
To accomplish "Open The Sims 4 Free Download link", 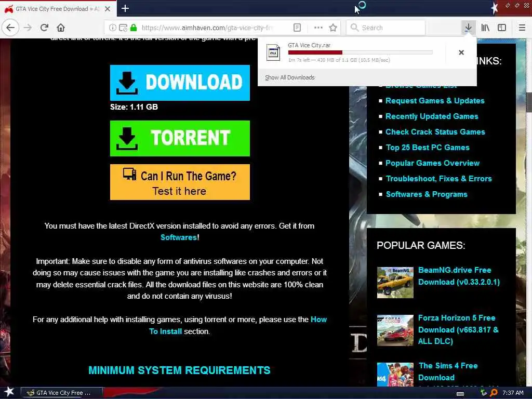I will pos(448,371).
